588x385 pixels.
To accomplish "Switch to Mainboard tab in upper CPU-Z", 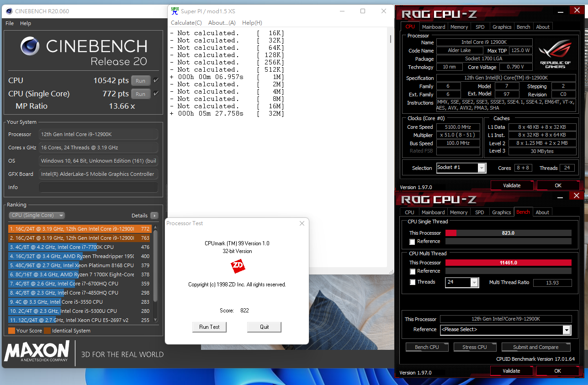I will click(x=433, y=27).
